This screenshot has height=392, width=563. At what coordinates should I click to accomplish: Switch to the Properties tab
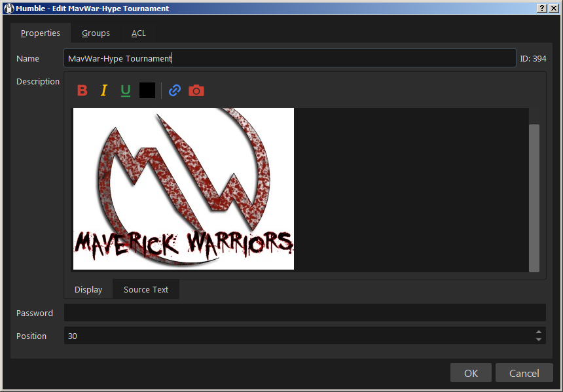pos(41,33)
